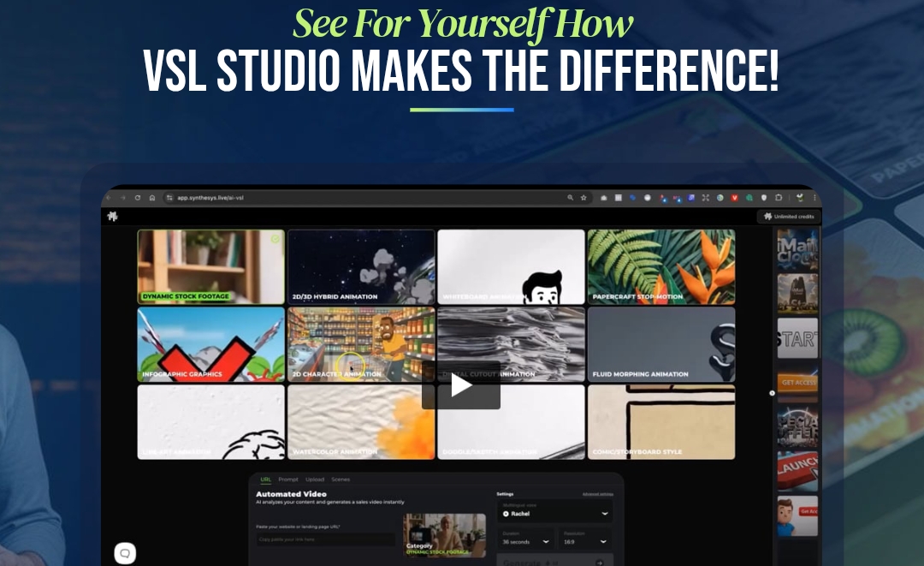Select the Papercraft Stop-Motion style thumbnail
Screen dimensions: 924x566
(660, 266)
